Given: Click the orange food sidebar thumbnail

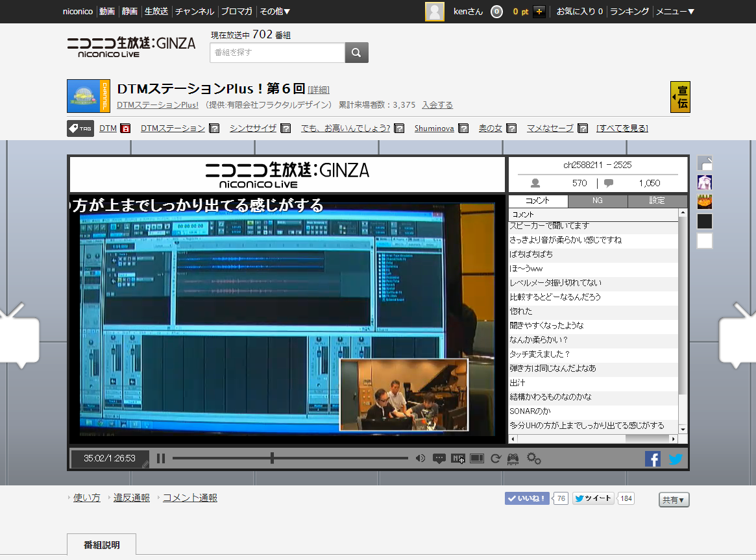Looking at the screenshot, I should (x=705, y=202).
